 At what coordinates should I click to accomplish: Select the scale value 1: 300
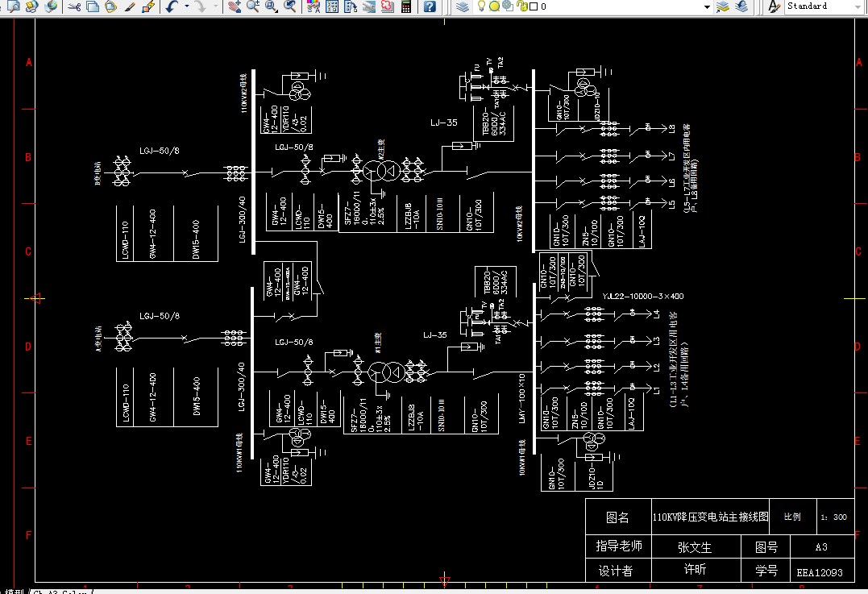(x=833, y=517)
